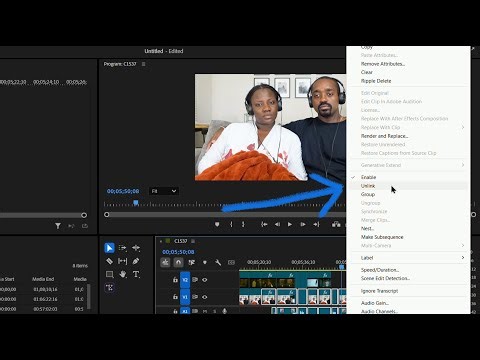Select the Ripple Edit tool
480x360 pixels.
click(136, 248)
